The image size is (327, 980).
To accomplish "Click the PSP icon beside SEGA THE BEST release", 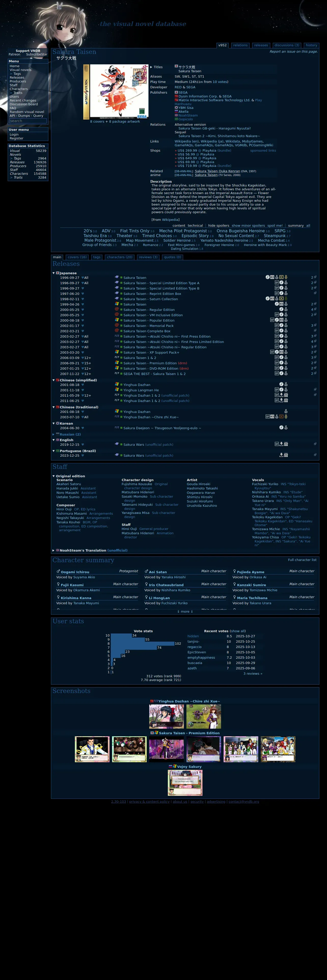I will tap(117, 373).
